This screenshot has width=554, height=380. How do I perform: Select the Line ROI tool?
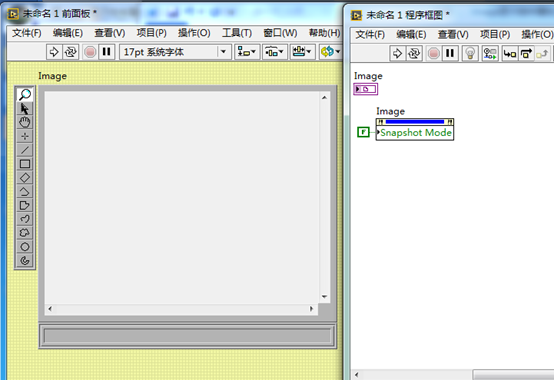pos(25,150)
